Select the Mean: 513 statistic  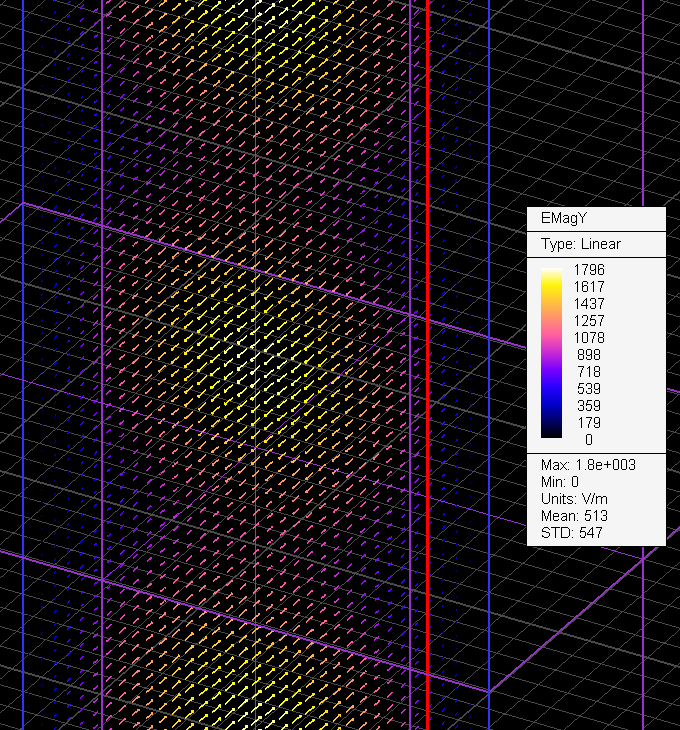(x=573, y=516)
